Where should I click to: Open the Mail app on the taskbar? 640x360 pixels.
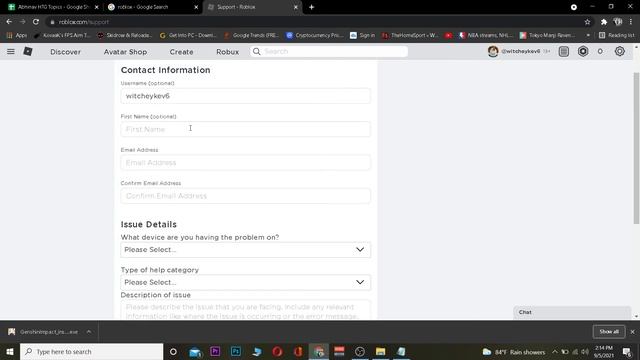point(195,351)
